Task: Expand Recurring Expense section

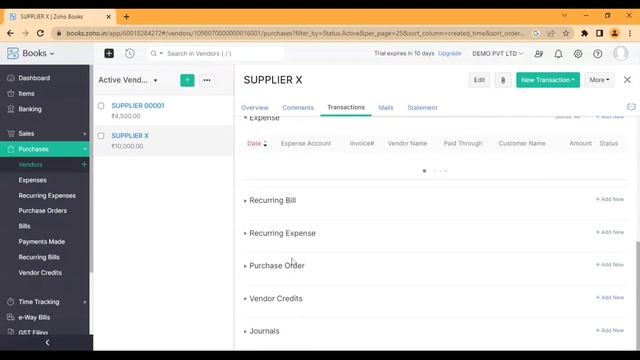Action: [x=280, y=233]
